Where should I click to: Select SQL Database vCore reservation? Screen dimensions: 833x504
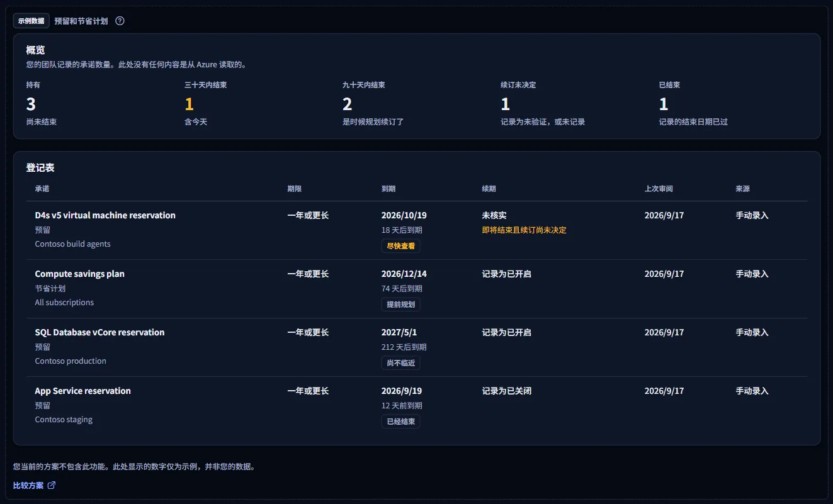99,332
